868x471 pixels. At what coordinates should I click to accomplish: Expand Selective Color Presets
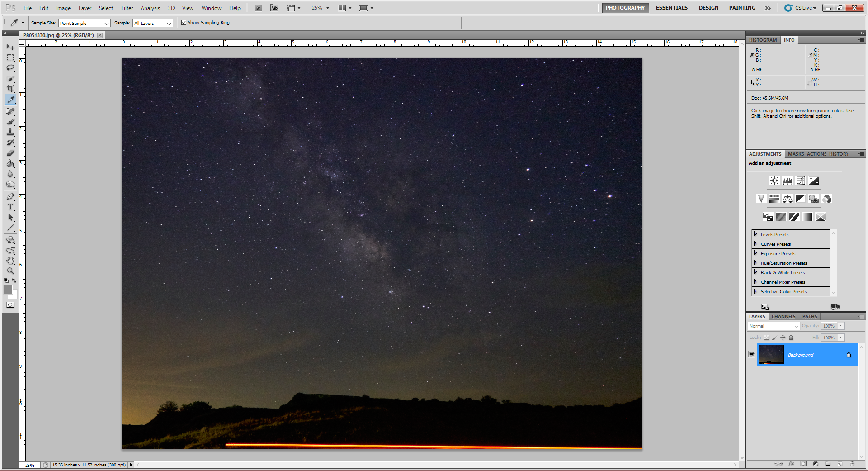click(755, 291)
